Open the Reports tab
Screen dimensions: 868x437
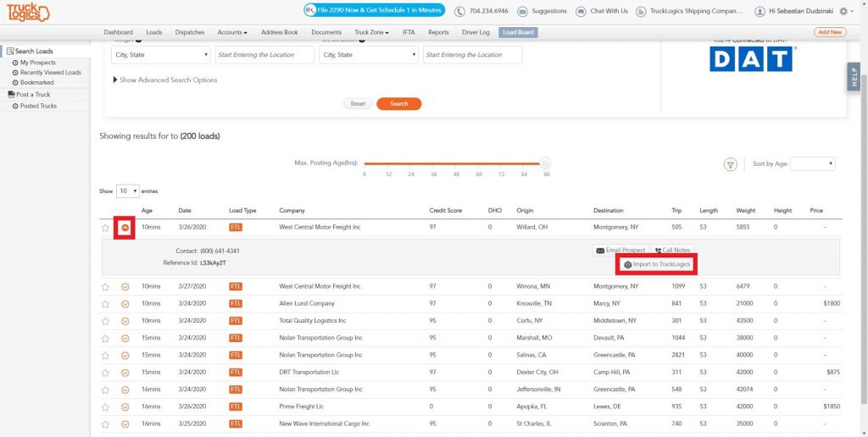438,33
